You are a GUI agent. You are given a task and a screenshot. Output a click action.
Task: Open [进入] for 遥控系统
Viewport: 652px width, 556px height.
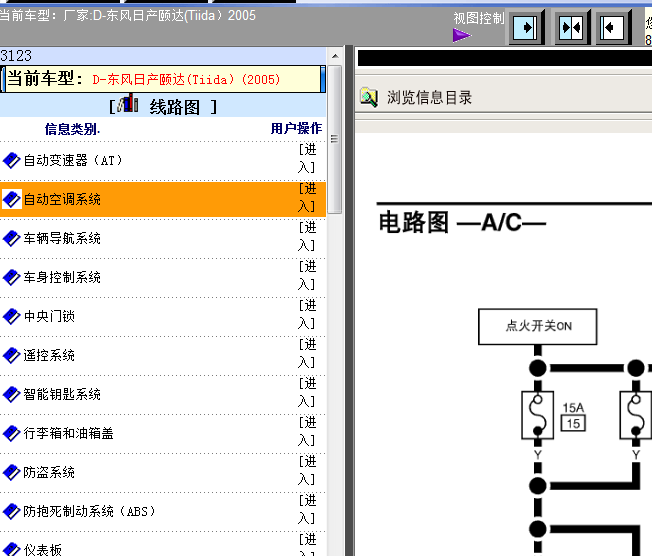(x=307, y=353)
